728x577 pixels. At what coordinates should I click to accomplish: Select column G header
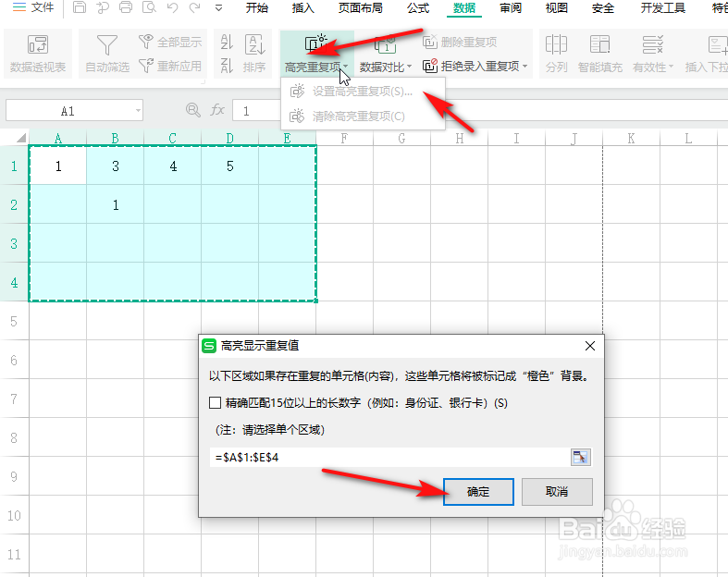pos(401,138)
